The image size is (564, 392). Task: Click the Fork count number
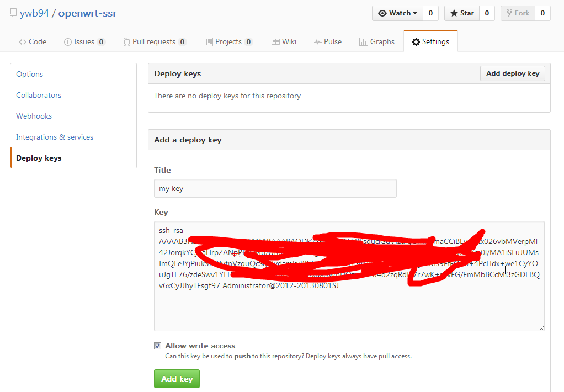click(543, 13)
